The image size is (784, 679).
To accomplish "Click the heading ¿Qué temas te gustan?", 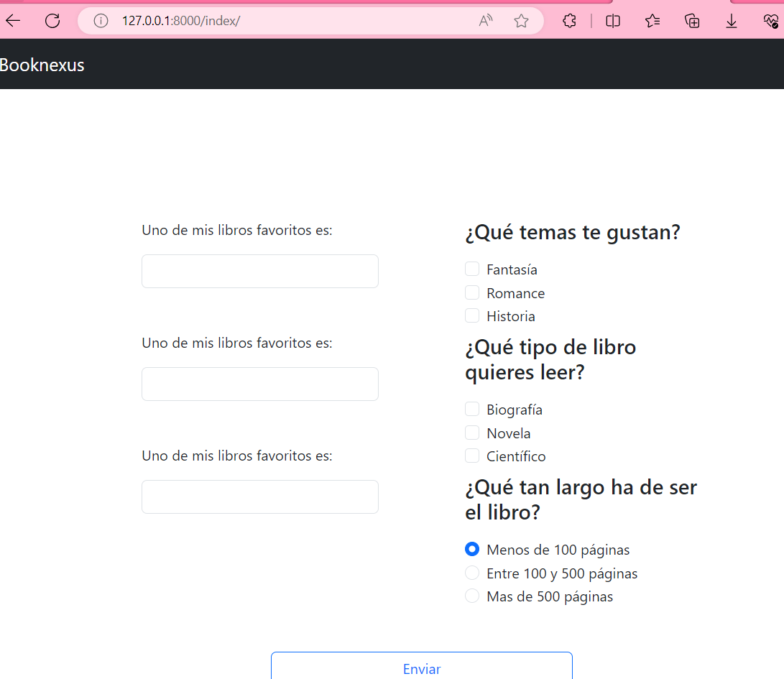I will click(573, 233).
